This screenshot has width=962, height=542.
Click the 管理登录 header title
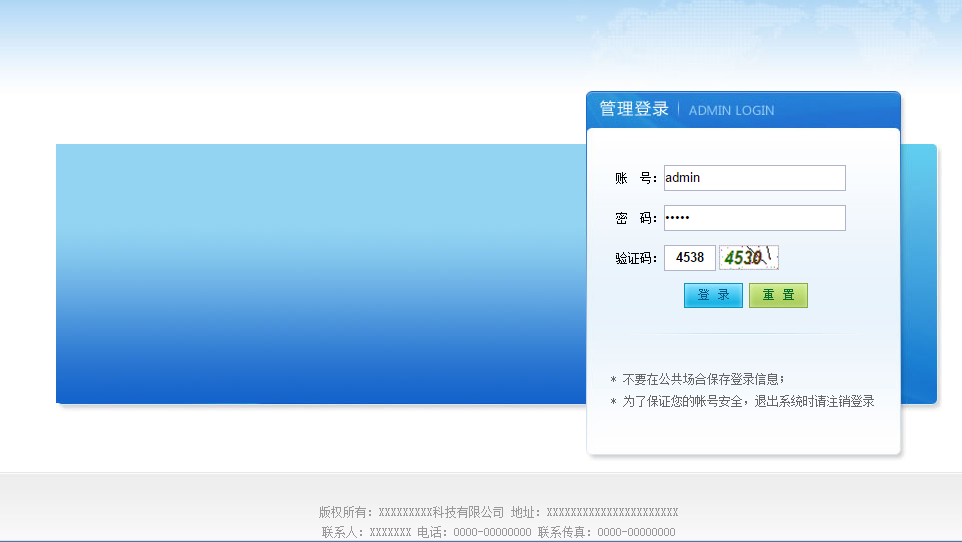(634, 109)
